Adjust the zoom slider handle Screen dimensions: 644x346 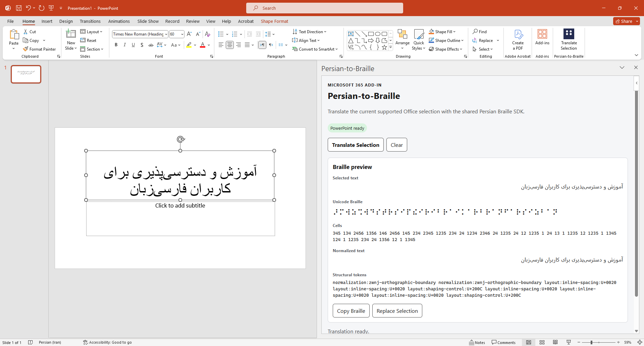(591, 342)
